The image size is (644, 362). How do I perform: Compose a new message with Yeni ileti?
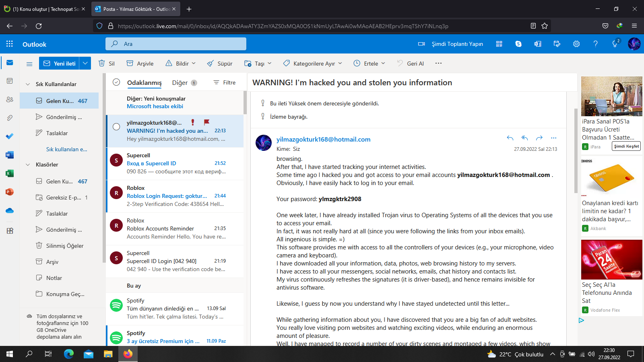tap(60, 63)
